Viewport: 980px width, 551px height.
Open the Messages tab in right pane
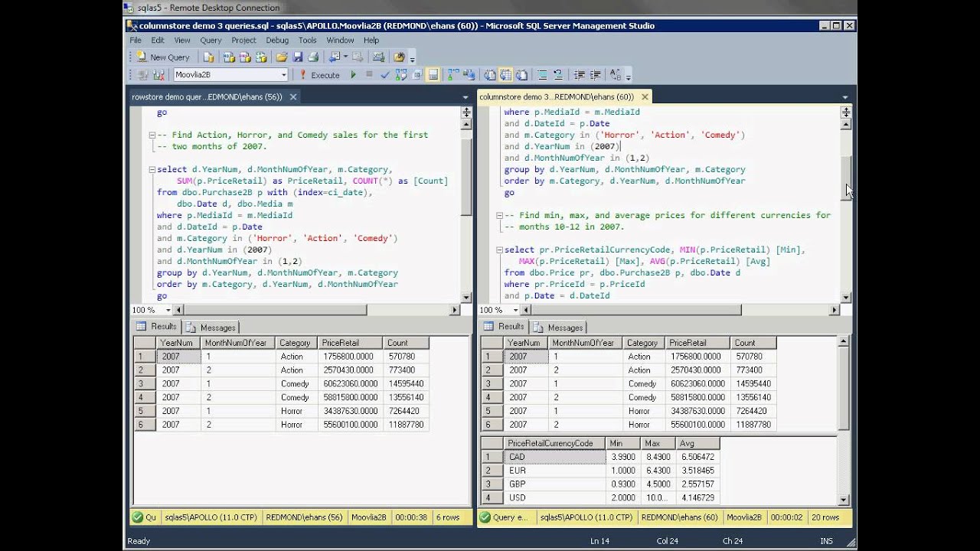coord(558,328)
